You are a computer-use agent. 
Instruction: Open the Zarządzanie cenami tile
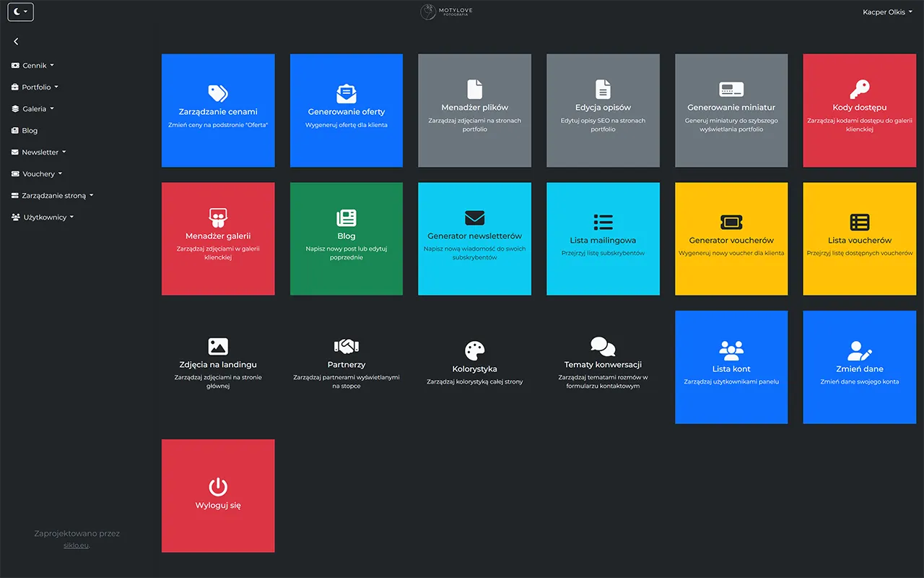click(218, 110)
